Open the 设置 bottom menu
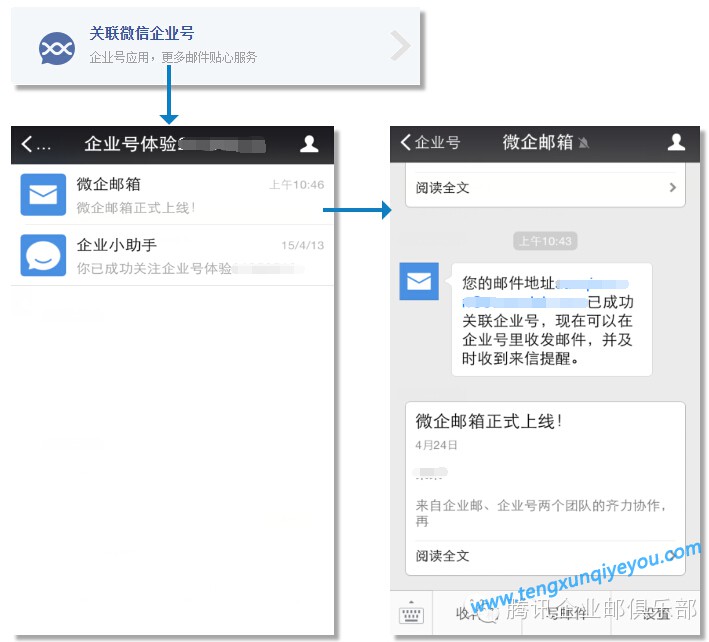Image resolution: width=709 pixels, height=642 pixels. [x=656, y=613]
